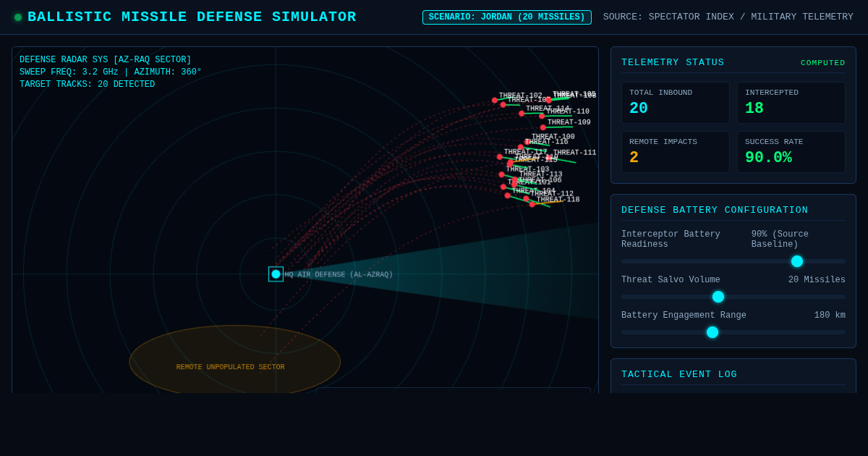This screenshot has width=868, height=456.
Task: Adjust the Interceptor Battery Readiness slider
Action: [733, 261]
